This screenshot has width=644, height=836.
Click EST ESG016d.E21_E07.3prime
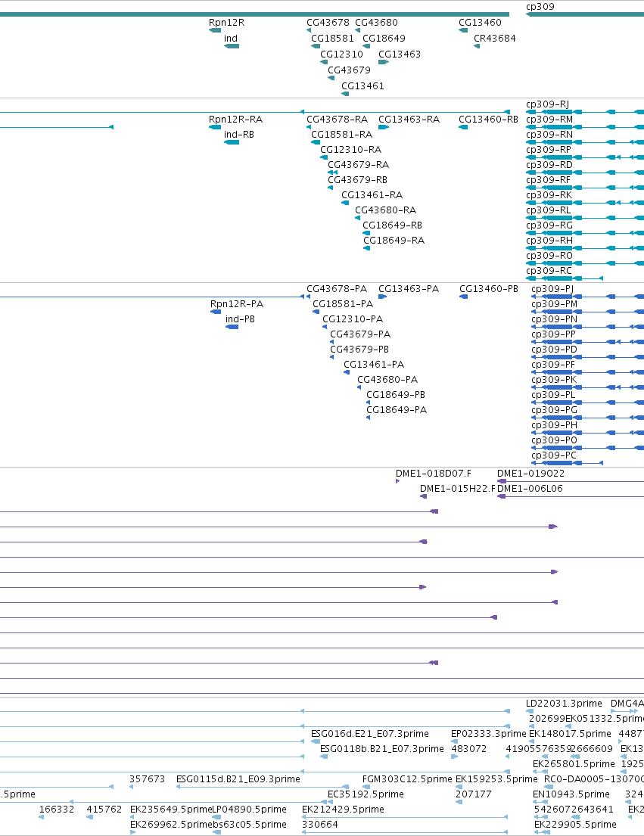point(370,734)
